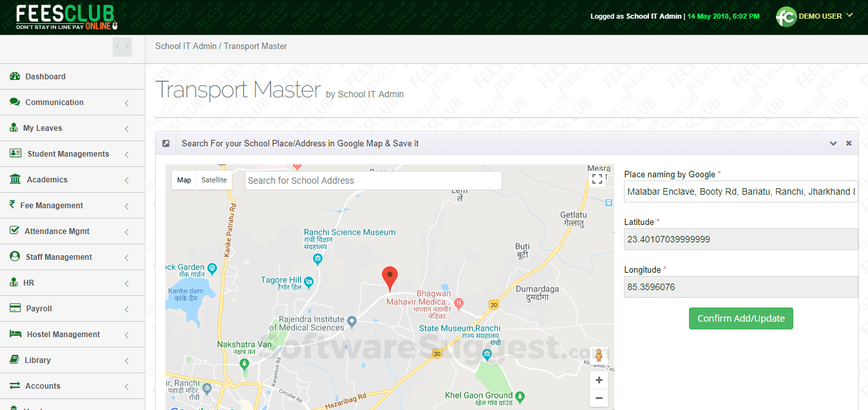
Task: Open the Attendance Mgmt menu item
Action: pos(72,231)
